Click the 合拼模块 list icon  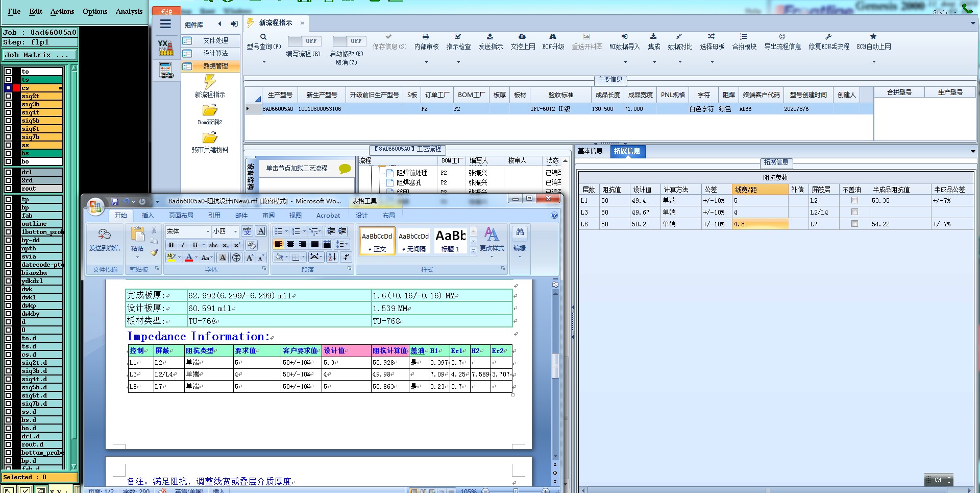coord(744,37)
